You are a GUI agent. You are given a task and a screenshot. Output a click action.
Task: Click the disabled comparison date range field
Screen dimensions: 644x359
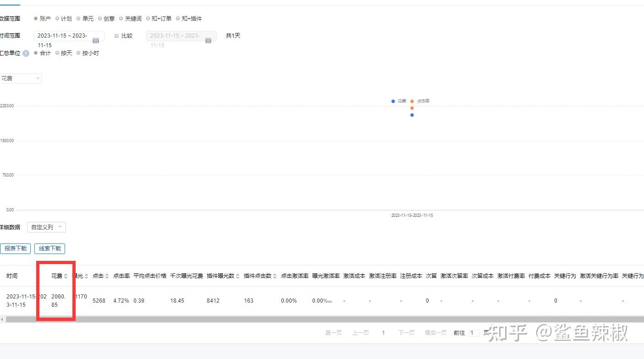click(x=182, y=36)
